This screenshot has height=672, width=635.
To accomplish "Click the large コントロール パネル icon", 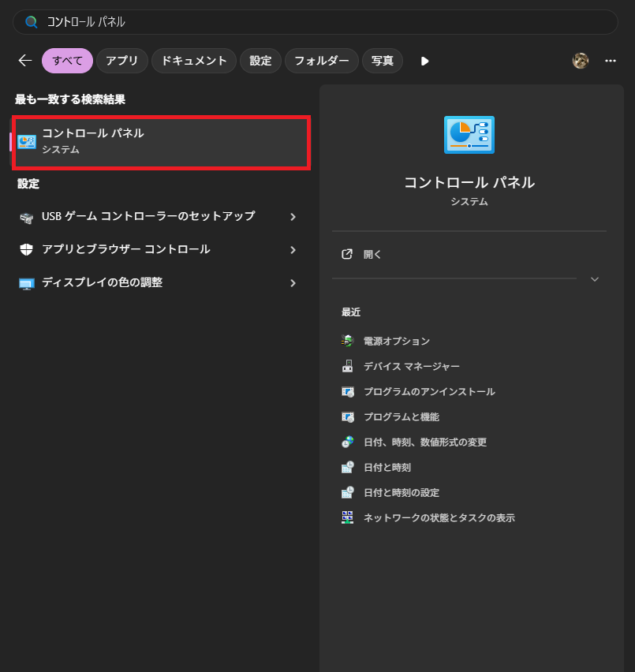I will click(x=469, y=134).
